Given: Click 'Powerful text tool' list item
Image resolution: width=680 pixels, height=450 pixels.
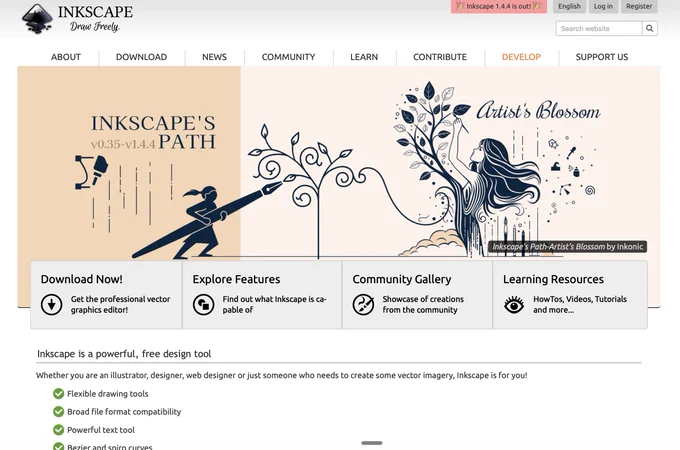Looking at the screenshot, I should point(101,430).
